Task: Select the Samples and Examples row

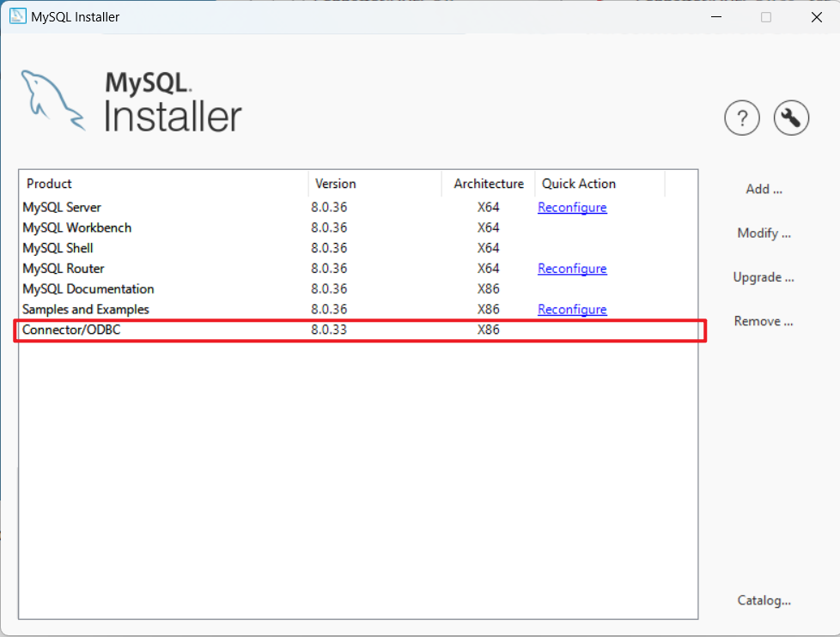Action: (358, 309)
